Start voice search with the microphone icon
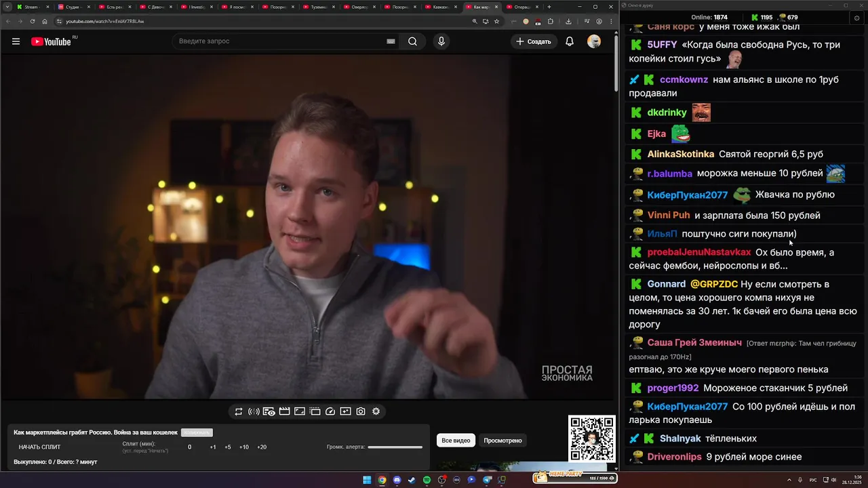This screenshot has width=868, height=488. 441,41
